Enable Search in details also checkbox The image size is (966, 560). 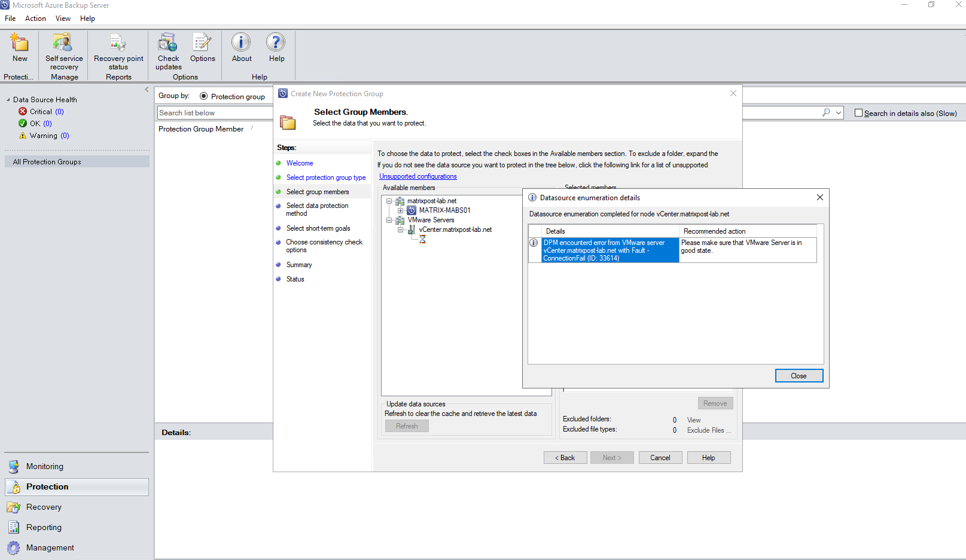click(x=859, y=113)
